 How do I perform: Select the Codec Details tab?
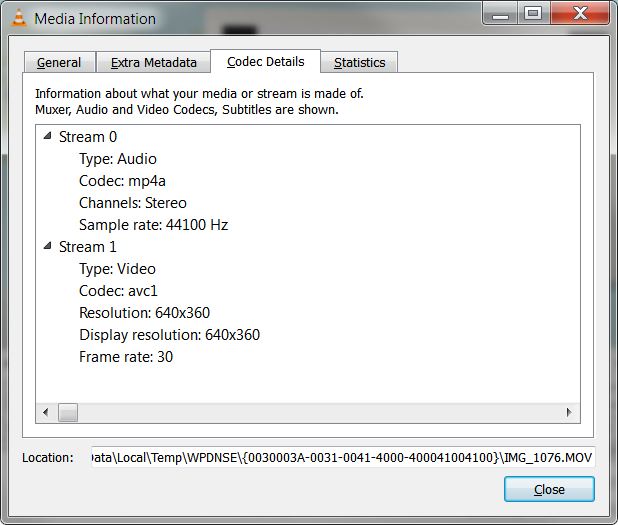coord(266,61)
